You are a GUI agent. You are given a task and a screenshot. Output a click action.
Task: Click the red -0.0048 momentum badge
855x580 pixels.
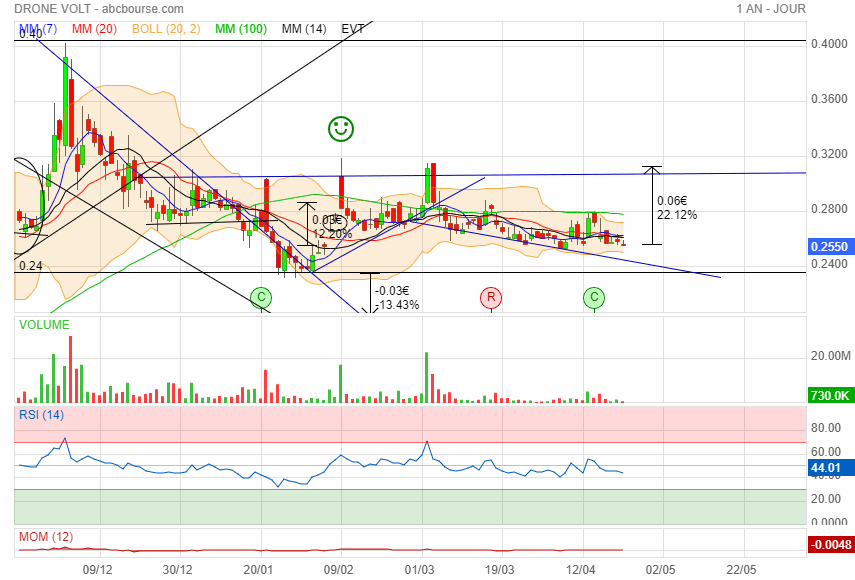830,544
